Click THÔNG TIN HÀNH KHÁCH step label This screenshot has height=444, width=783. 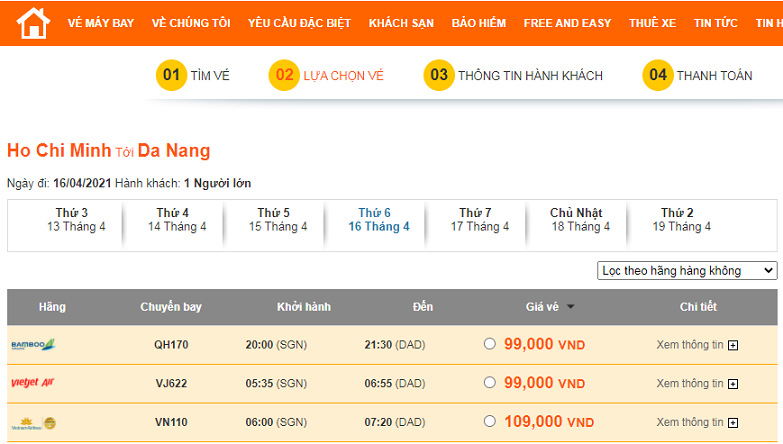click(530, 75)
